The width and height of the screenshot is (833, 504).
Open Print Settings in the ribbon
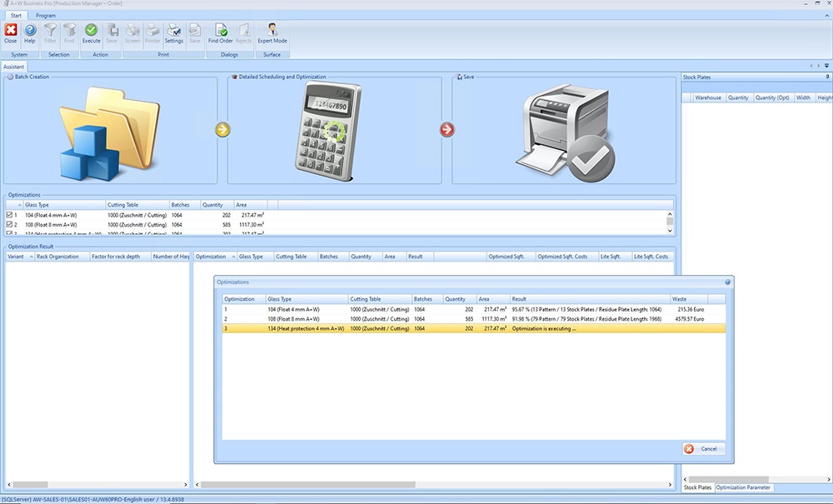point(173,33)
